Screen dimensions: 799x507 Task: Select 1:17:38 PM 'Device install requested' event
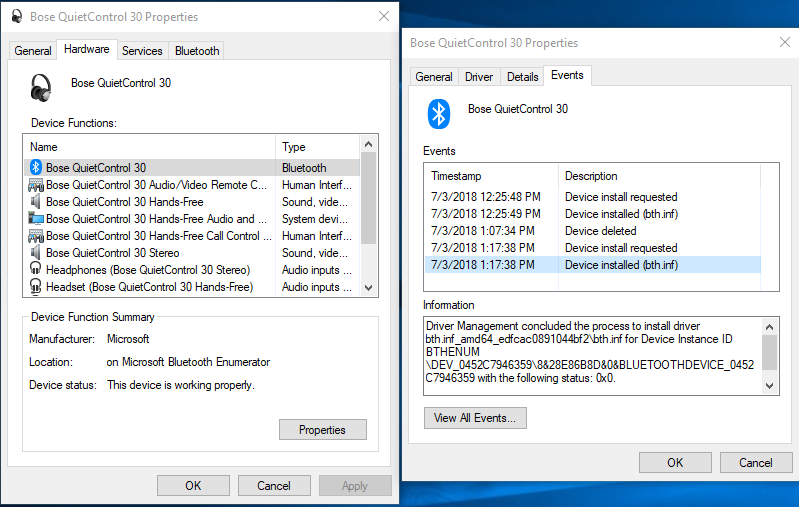click(x=593, y=248)
